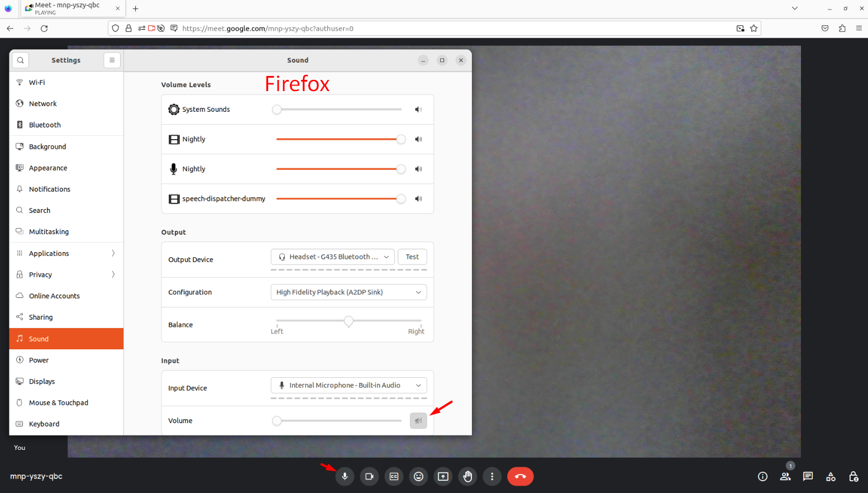The height and width of the screenshot is (493, 868).
Task: Open emoji reactions in Google Meet
Action: 418,476
